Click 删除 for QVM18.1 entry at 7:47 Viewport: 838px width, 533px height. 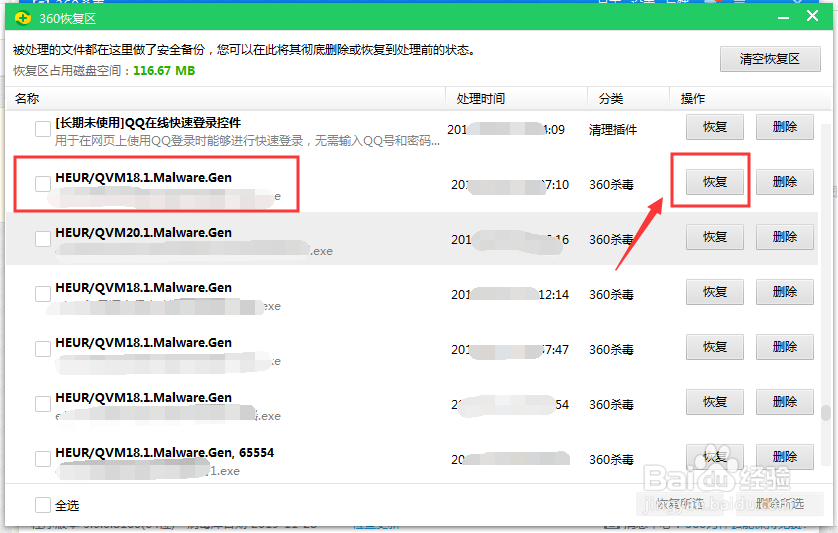point(785,347)
